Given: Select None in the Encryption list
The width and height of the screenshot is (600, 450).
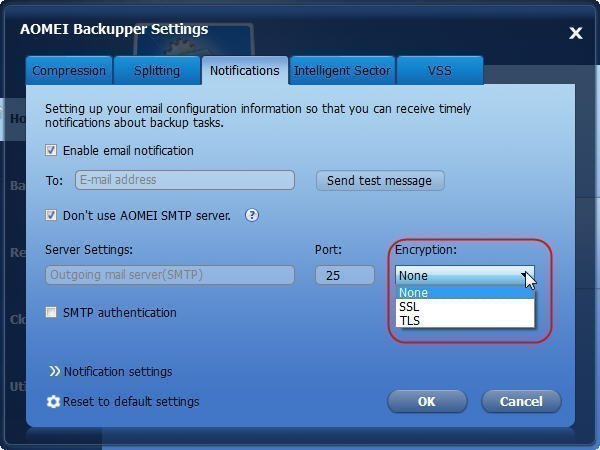Looking at the screenshot, I should [465, 293].
